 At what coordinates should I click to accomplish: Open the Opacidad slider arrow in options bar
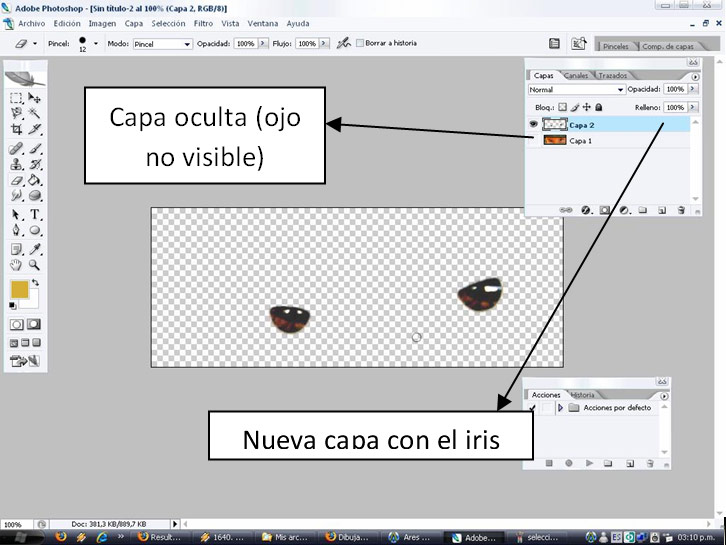263,43
